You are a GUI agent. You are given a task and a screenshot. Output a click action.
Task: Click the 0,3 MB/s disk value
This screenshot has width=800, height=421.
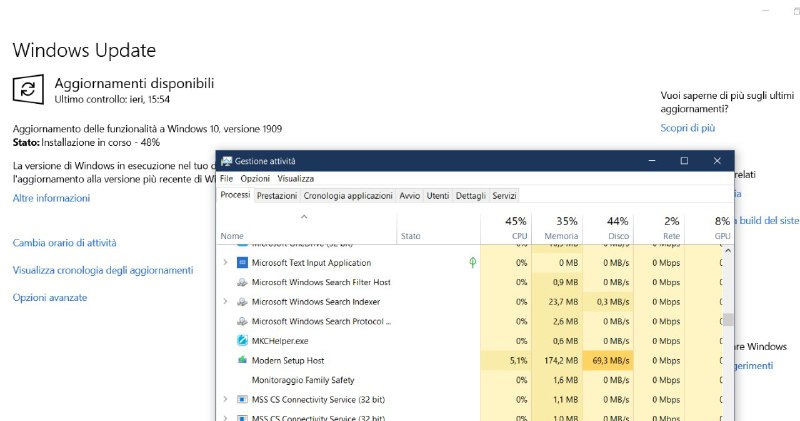613,302
